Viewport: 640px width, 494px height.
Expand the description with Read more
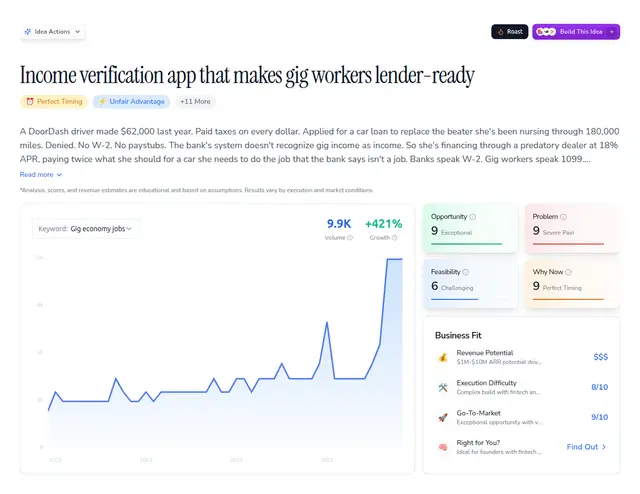41,174
